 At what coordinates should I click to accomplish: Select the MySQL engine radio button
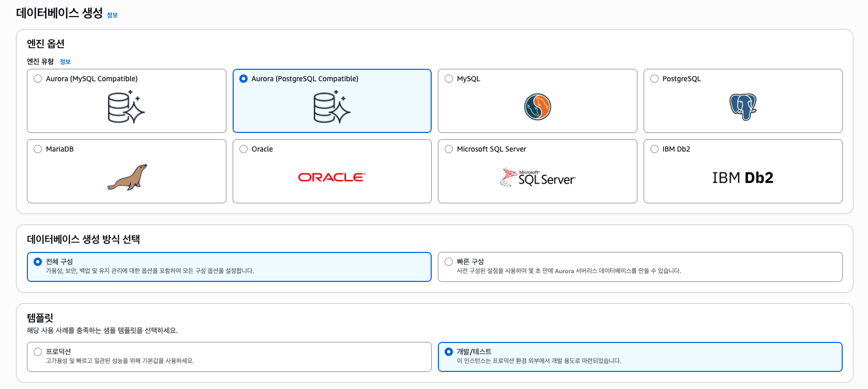pos(449,79)
